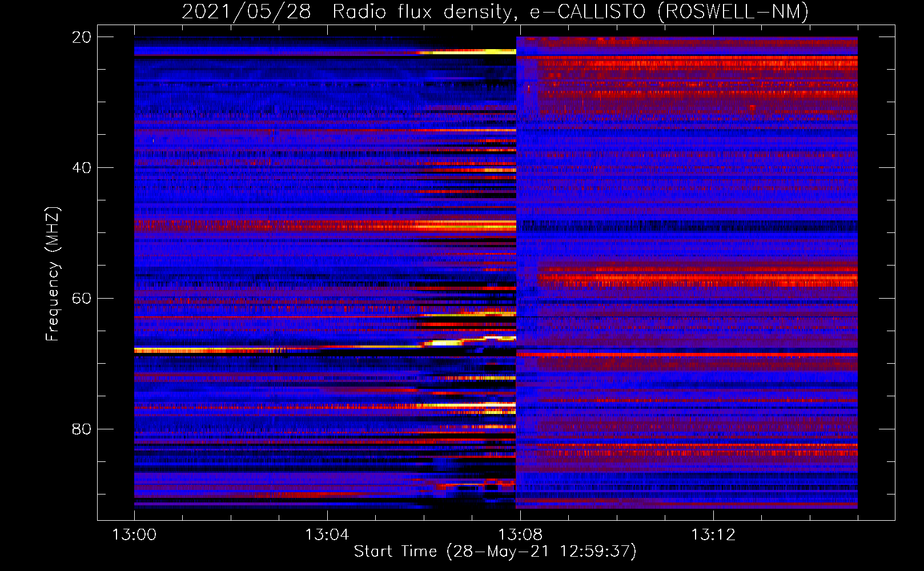Click the 'Frequency (MHZ)' axis label
The image size is (924, 571).
[53, 274]
